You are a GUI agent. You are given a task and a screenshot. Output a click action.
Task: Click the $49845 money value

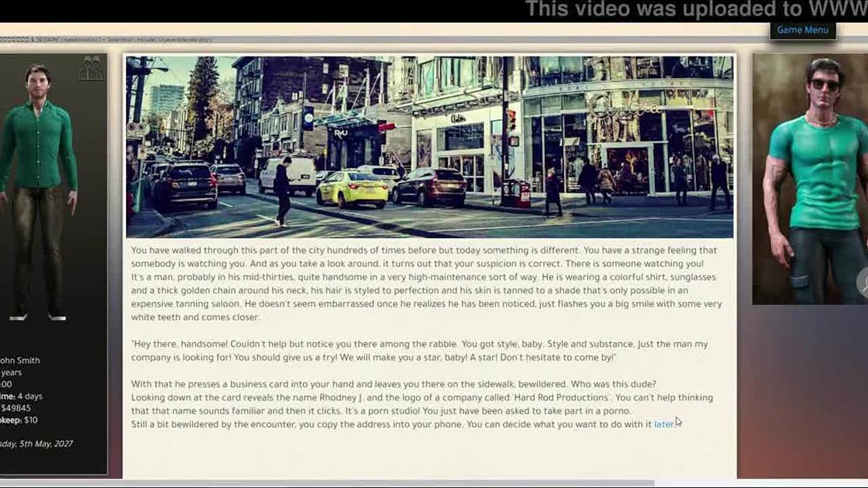[16, 408]
